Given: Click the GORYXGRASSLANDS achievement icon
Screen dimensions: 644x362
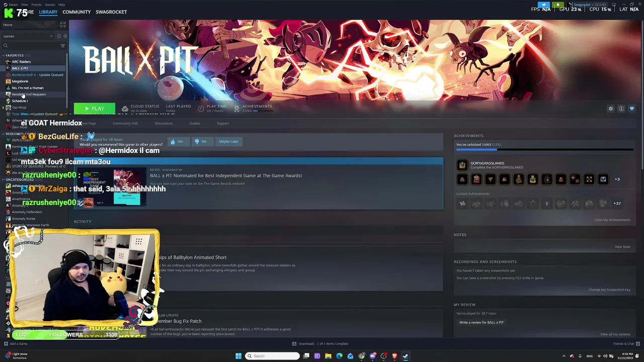Looking at the screenshot, I should coord(462,165).
